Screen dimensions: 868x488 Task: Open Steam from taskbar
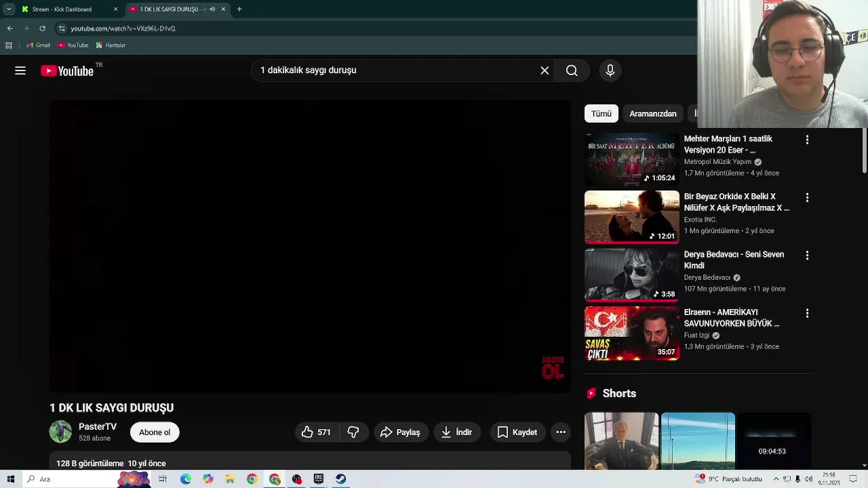[341, 479]
